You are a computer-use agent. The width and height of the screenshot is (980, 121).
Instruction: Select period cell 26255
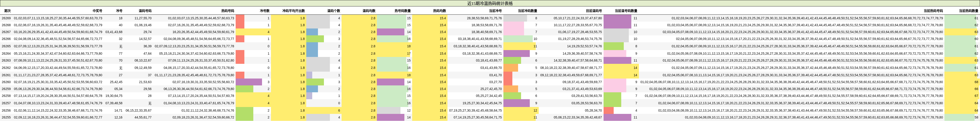[x=6, y=117]
